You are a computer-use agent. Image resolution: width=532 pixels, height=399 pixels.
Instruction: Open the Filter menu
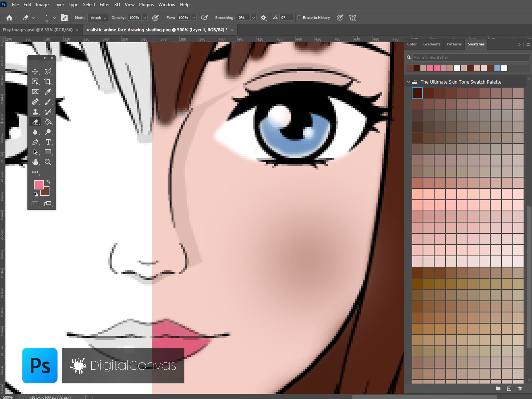coord(105,4)
